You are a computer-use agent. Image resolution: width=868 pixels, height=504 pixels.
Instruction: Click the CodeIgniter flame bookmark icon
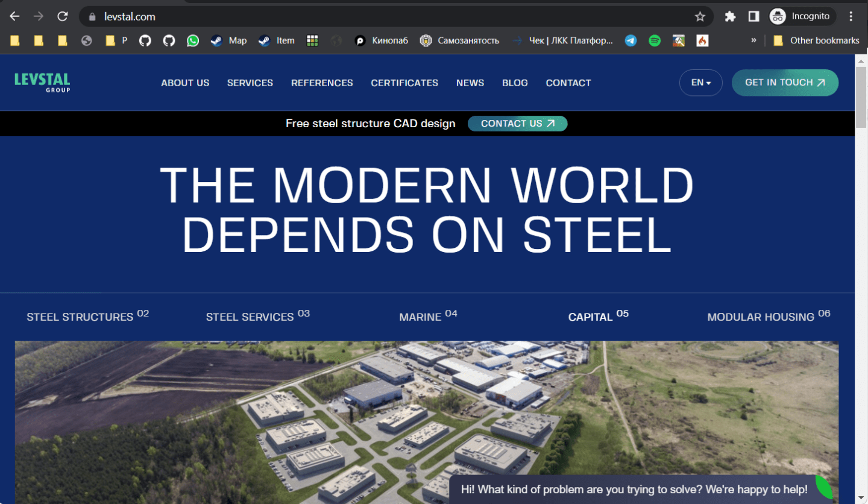click(x=702, y=40)
